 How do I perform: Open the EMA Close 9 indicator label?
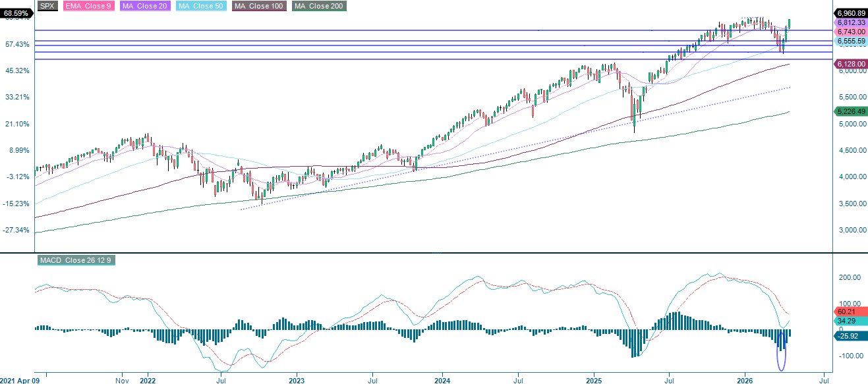point(90,5)
